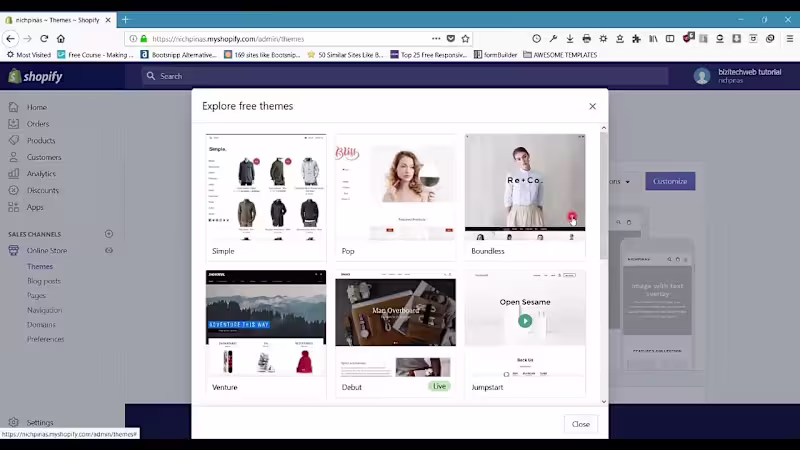
Task: Open the Products section
Action: click(x=41, y=140)
